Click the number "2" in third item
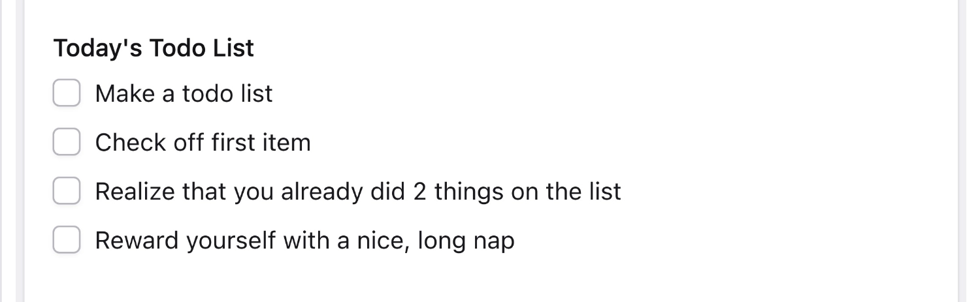The height and width of the screenshot is (302, 980). click(419, 192)
